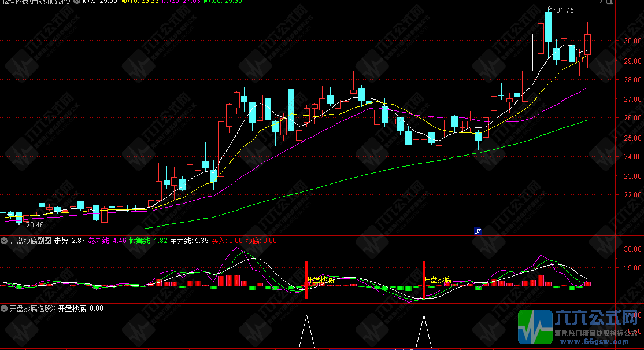Select the first 开盘抄底 signal label

[x=321, y=280]
